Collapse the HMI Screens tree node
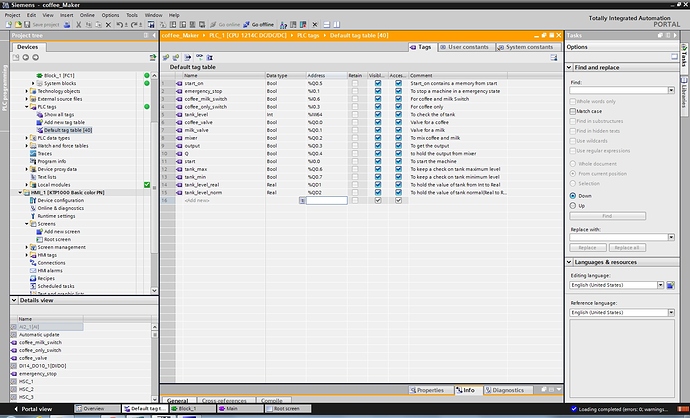This screenshot has height=418, width=690. click(26, 224)
